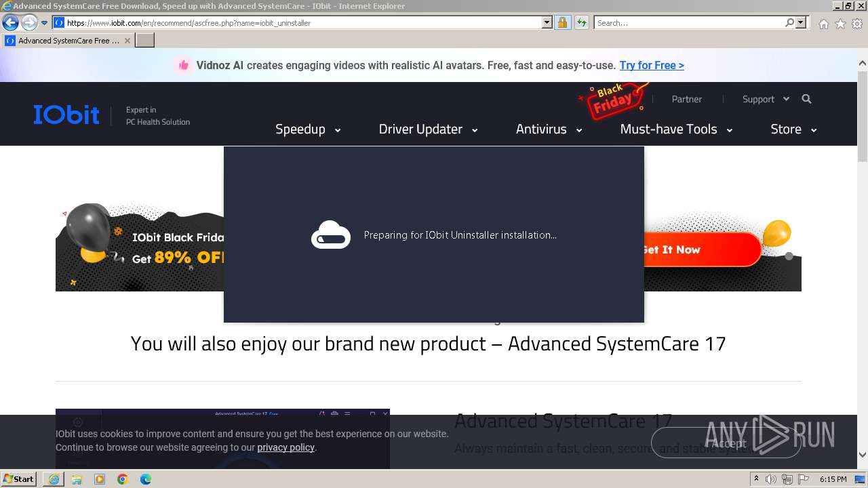The width and height of the screenshot is (868, 488).
Task: Click the browser search box
Action: click(690, 23)
